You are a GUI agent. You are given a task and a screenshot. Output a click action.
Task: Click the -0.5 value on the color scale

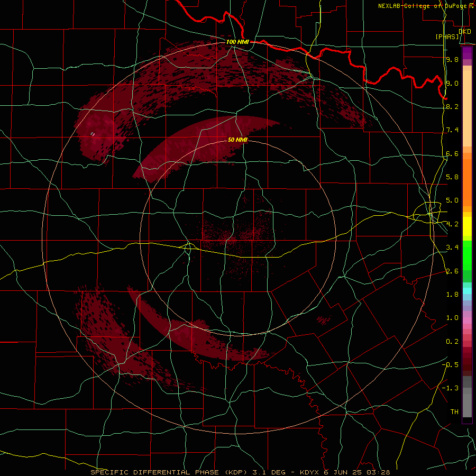click(451, 365)
